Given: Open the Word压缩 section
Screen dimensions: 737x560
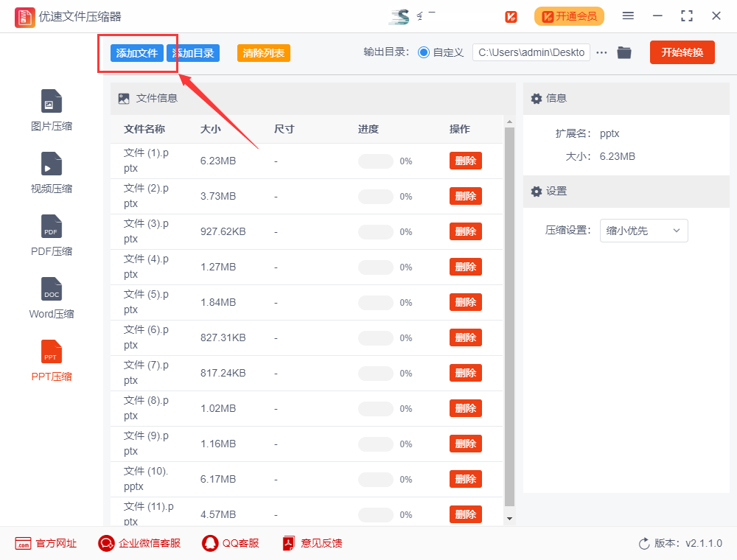Looking at the screenshot, I should (x=52, y=298).
